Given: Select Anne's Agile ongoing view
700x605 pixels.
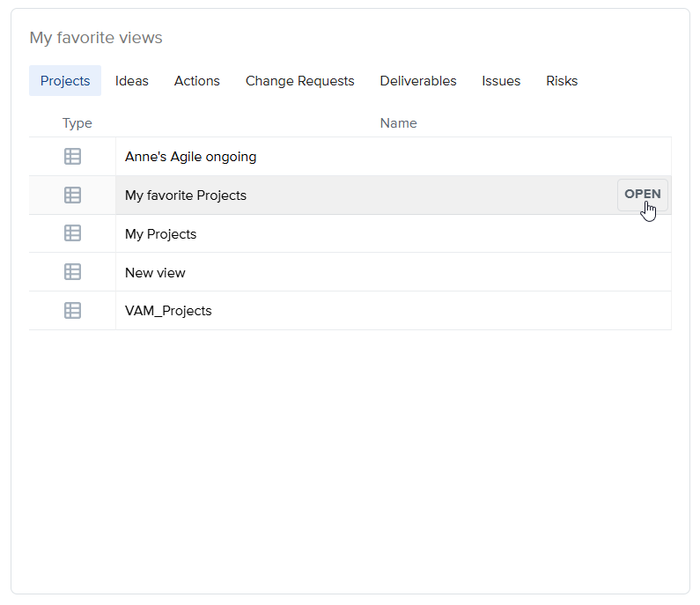Looking at the screenshot, I should (x=191, y=157).
